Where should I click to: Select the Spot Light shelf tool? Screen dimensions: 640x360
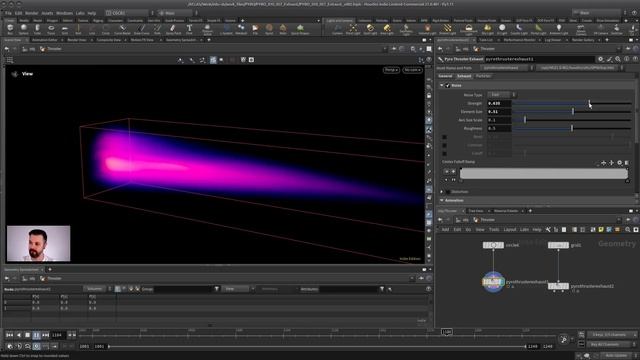pyautogui.click(x=370, y=29)
